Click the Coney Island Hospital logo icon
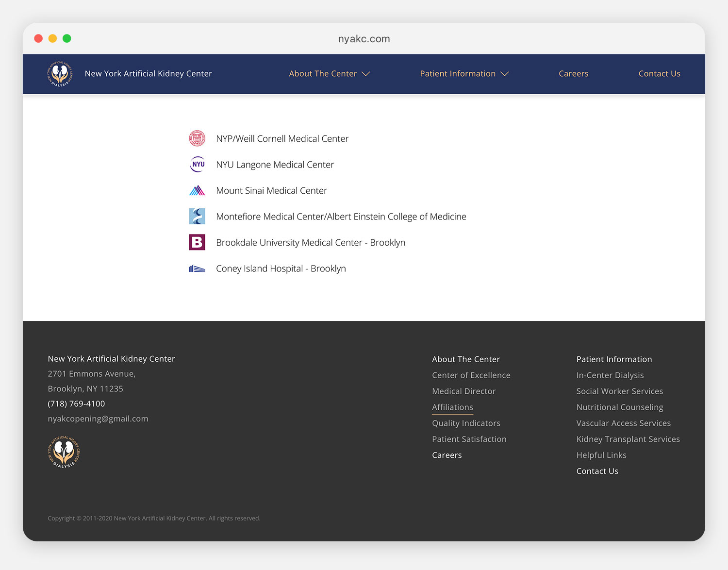 click(x=197, y=268)
